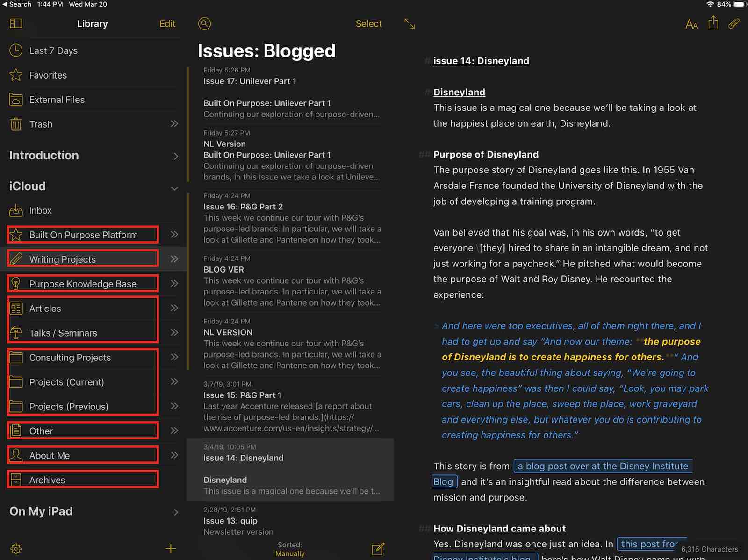Toggle full-screen editor arrows icon
This screenshot has width=748, height=560.
410,23
